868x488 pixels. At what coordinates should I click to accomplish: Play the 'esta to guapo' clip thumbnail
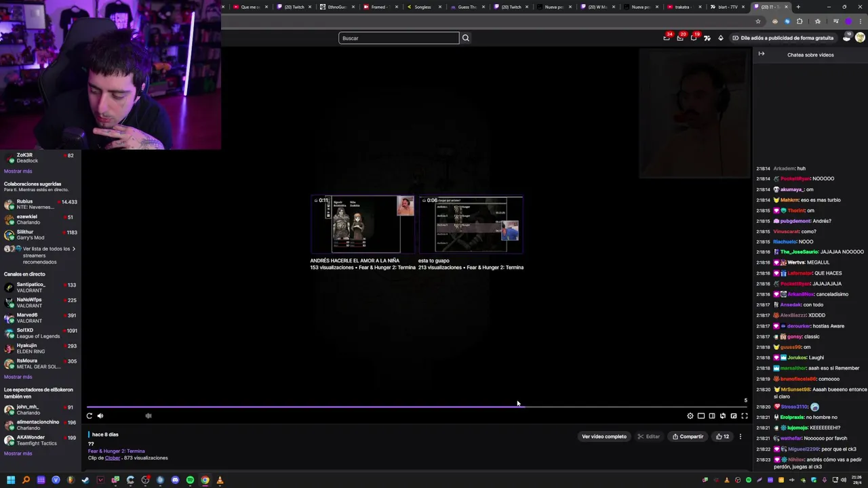click(471, 224)
